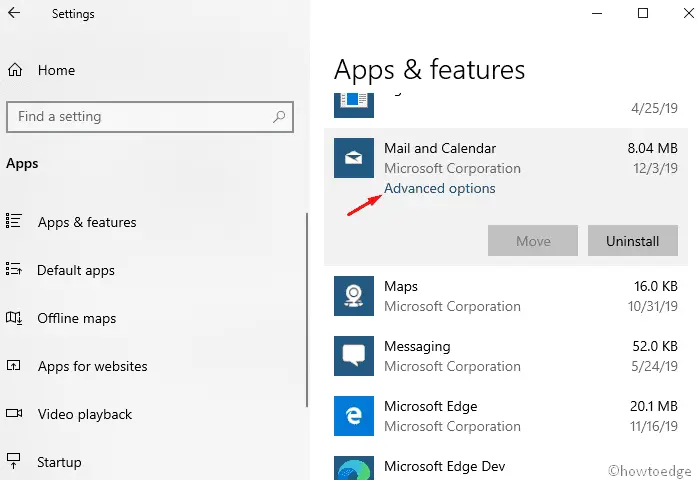Viewport: 698px width, 480px height.
Task: Click the Mail and Calendar app icon
Action: coord(354,158)
